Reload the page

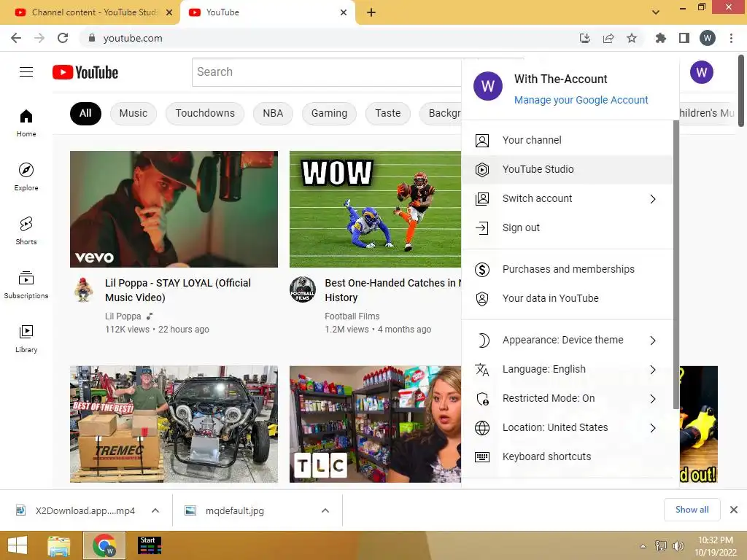coord(63,38)
